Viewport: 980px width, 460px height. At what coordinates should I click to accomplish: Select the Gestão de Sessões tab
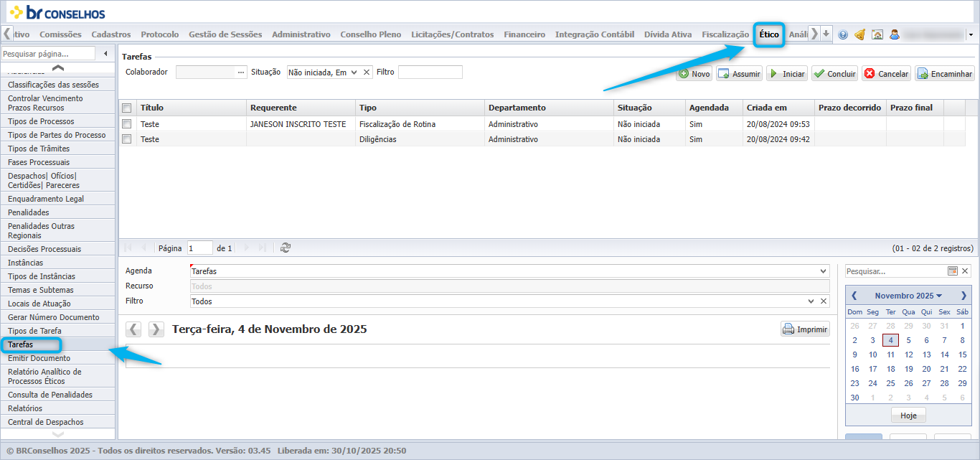pyautogui.click(x=225, y=34)
